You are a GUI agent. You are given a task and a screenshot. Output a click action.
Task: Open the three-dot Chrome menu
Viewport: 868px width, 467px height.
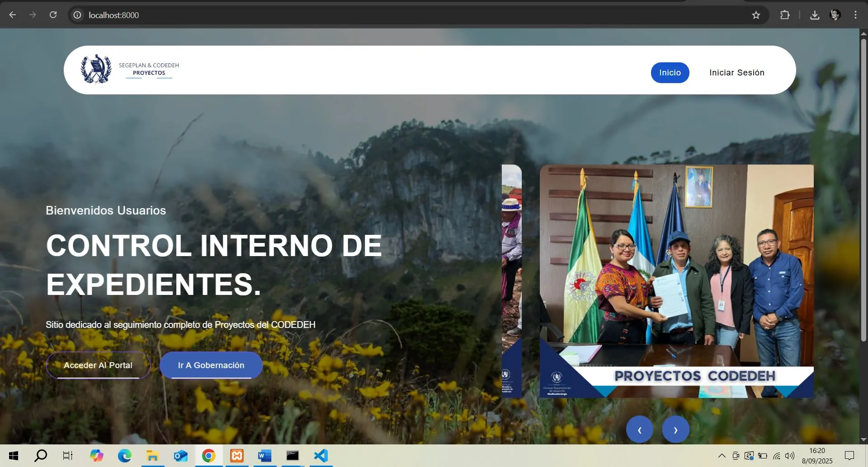[x=855, y=15]
